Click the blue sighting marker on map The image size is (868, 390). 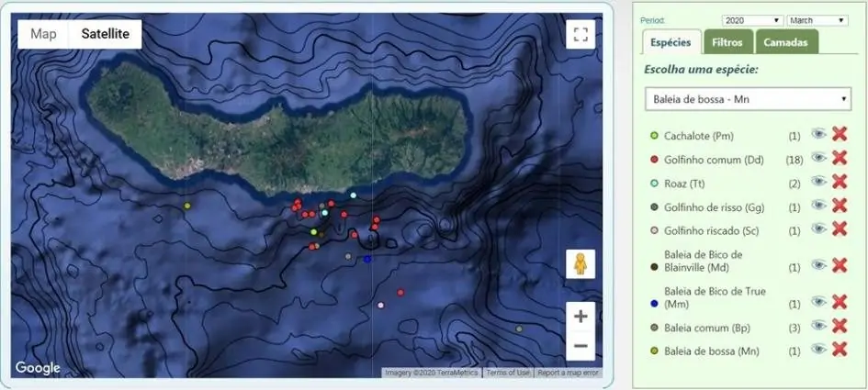click(x=367, y=260)
